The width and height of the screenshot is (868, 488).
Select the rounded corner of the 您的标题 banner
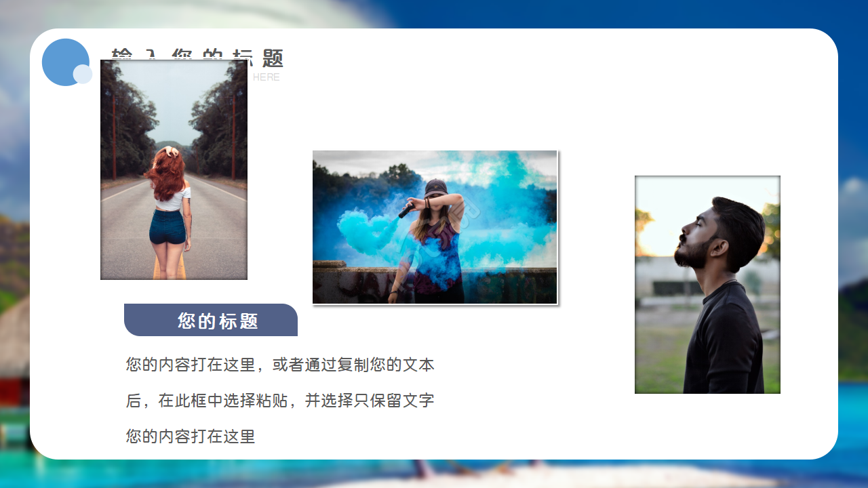point(290,308)
